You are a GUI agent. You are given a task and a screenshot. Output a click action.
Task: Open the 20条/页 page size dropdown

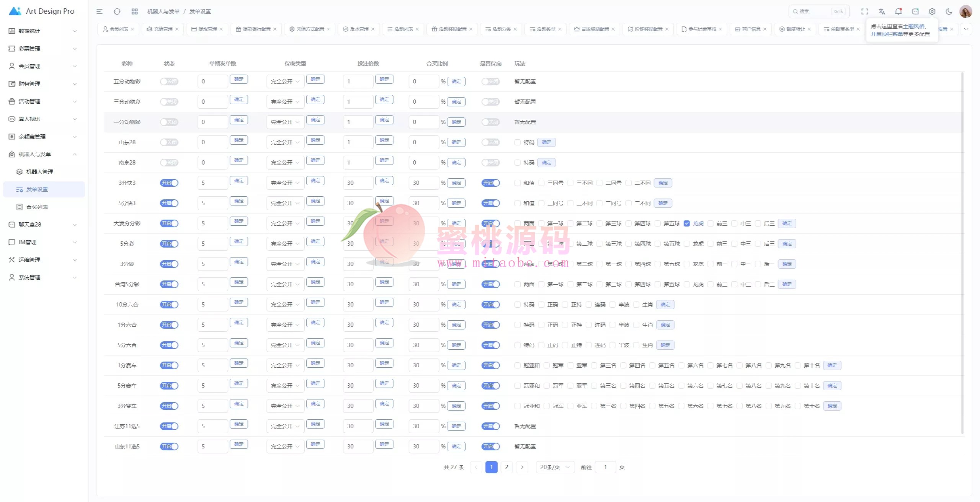pyautogui.click(x=555, y=467)
